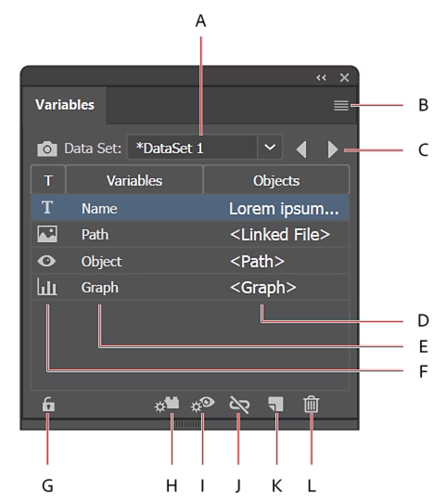Select the Make Object Dynamic icon

(x=167, y=405)
